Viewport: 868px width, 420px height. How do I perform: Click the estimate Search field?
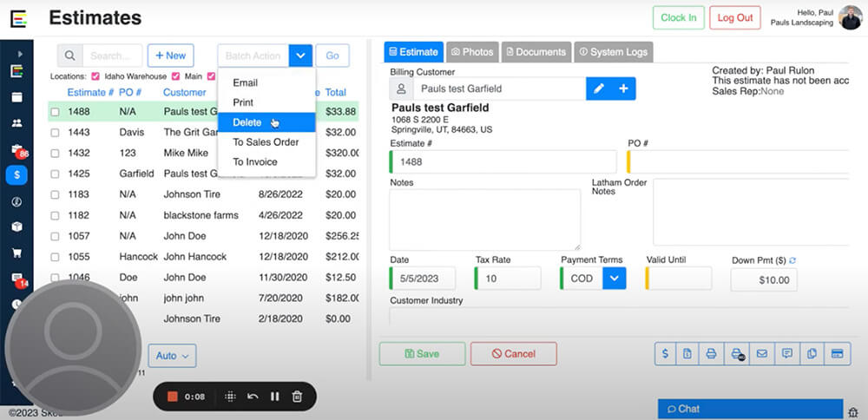[x=112, y=56]
